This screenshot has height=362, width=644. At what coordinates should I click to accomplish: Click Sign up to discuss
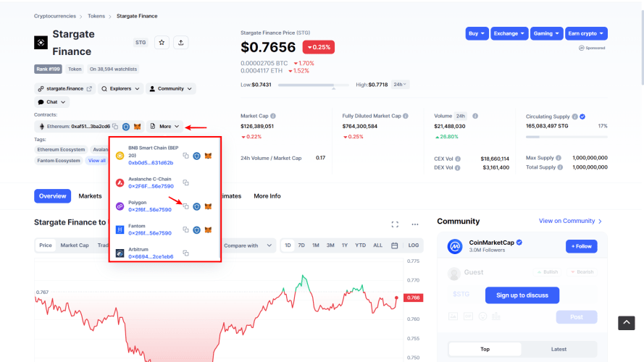point(522,295)
